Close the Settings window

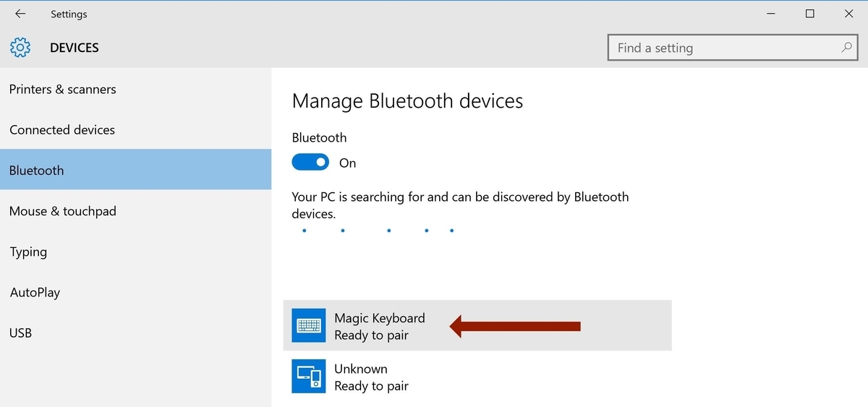pyautogui.click(x=849, y=14)
